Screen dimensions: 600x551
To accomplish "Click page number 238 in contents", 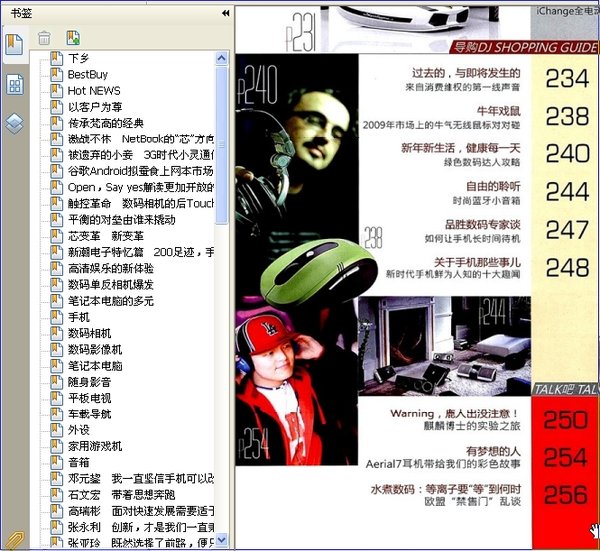I will coord(567,116).
